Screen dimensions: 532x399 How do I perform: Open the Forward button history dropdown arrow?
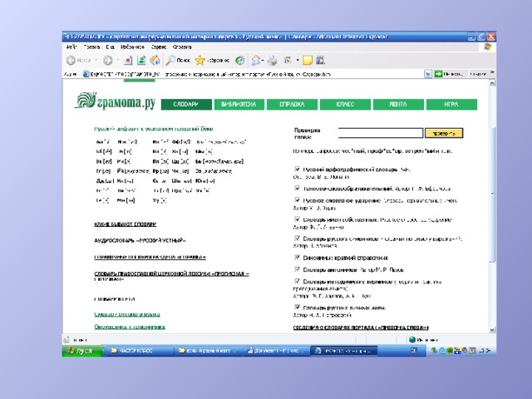(x=118, y=61)
